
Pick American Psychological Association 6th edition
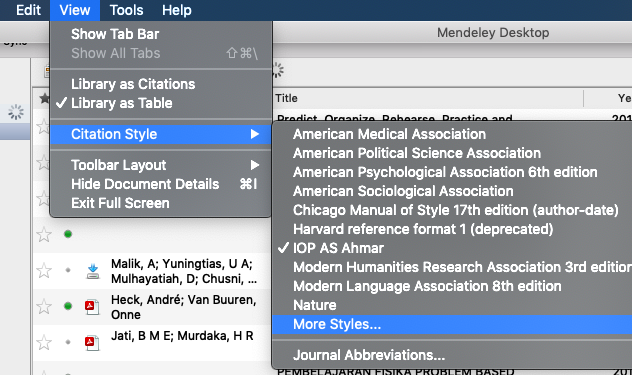(452, 172)
